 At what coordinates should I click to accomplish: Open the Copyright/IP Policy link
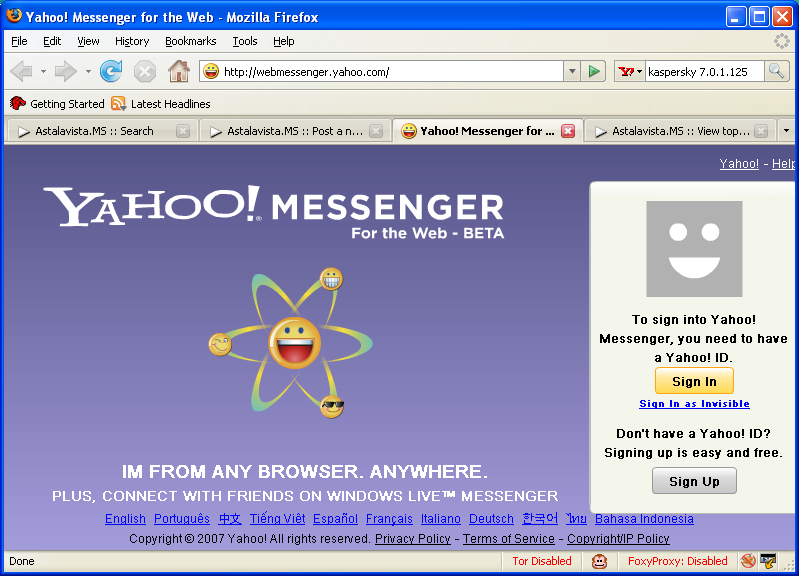(x=618, y=539)
